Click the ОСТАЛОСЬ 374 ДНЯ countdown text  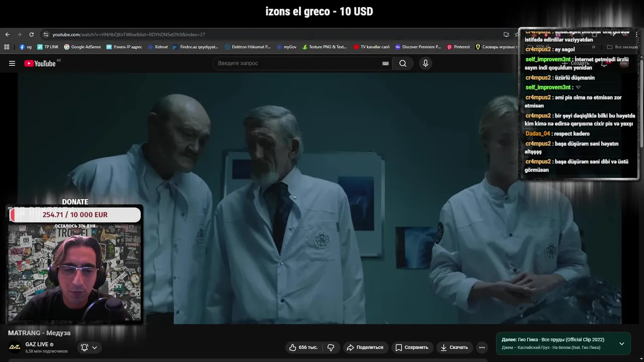point(75,226)
